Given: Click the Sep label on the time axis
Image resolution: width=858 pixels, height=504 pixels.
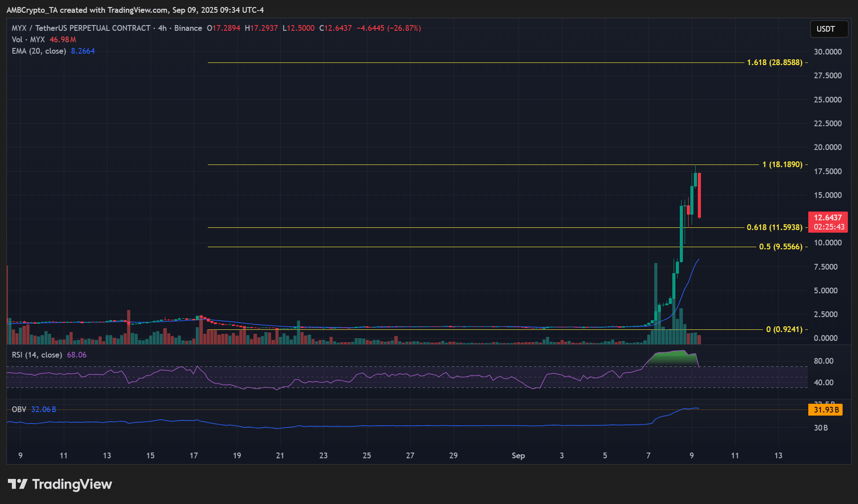Looking at the screenshot, I should coord(518,456).
